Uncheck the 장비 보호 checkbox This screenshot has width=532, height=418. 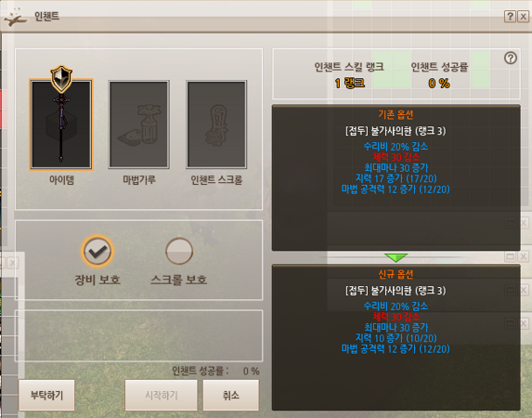(x=97, y=251)
